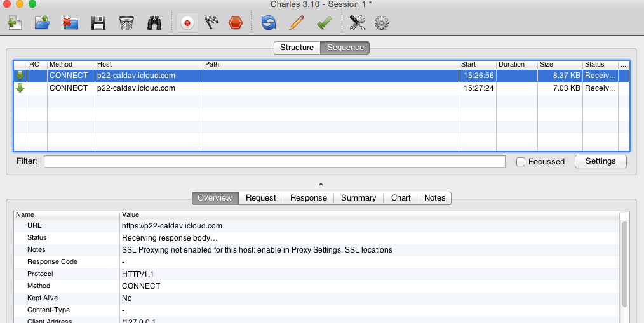Image resolution: width=644 pixels, height=323 pixels.
Task: Switch to Structure view
Action: point(297,48)
